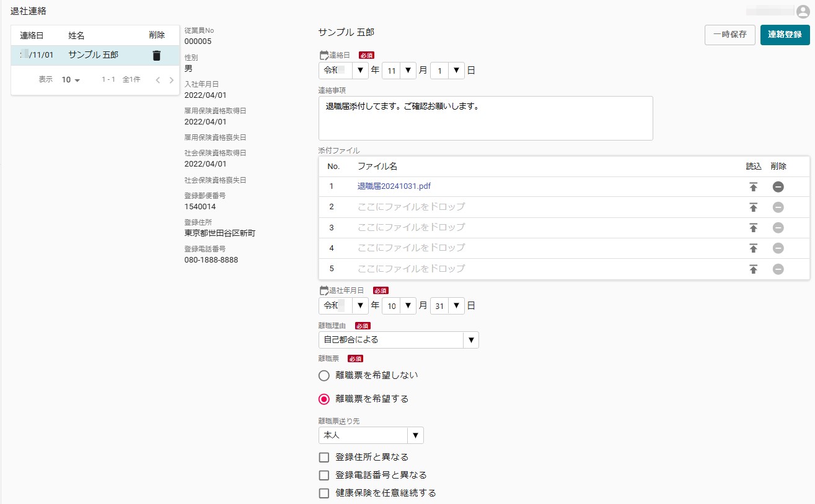Click the postal code 1540014
The width and height of the screenshot is (815, 504).
(200, 207)
